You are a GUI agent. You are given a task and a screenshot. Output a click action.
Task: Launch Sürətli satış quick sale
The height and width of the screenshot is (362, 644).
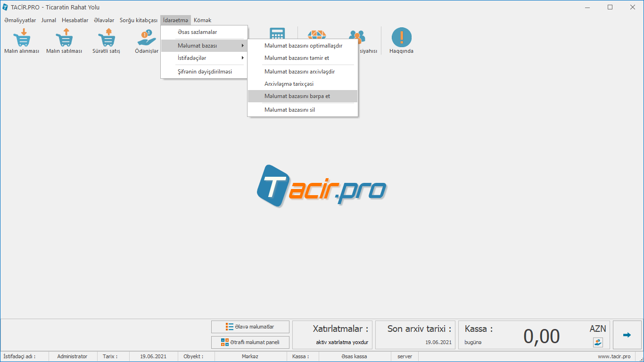coord(107,38)
